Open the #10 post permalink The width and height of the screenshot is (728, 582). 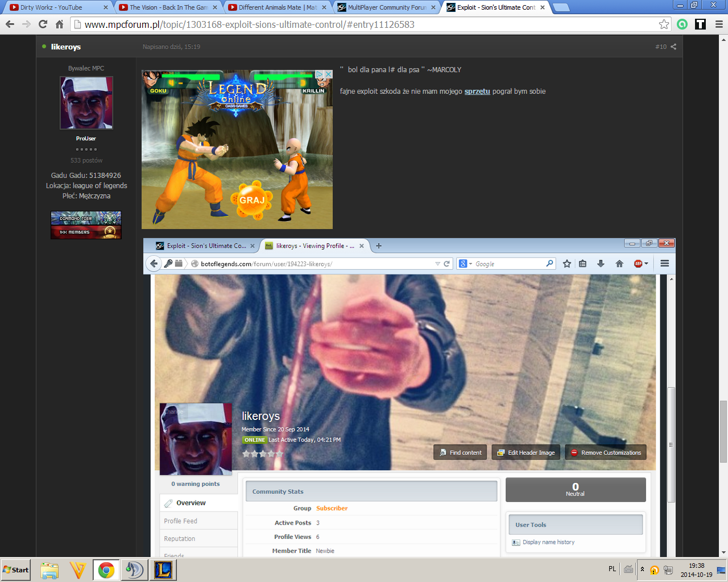[x=661, y=47]
